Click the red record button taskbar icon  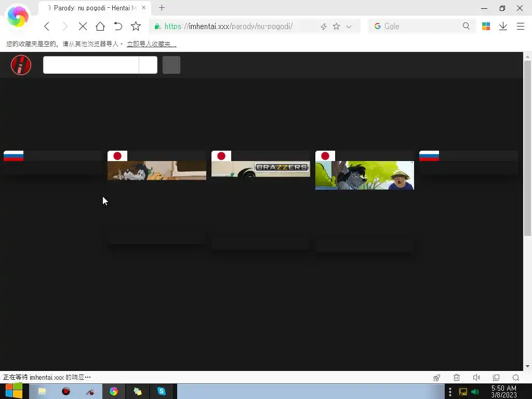tap(66, 392)
